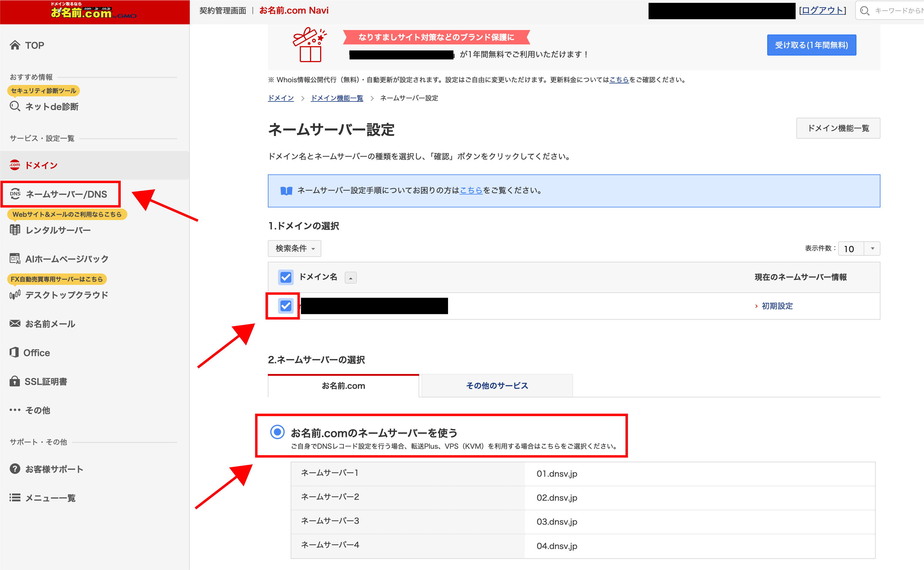Click the メニュー一覧 list icon
This screenshot has height=570, width=924.
click(15, 498)
